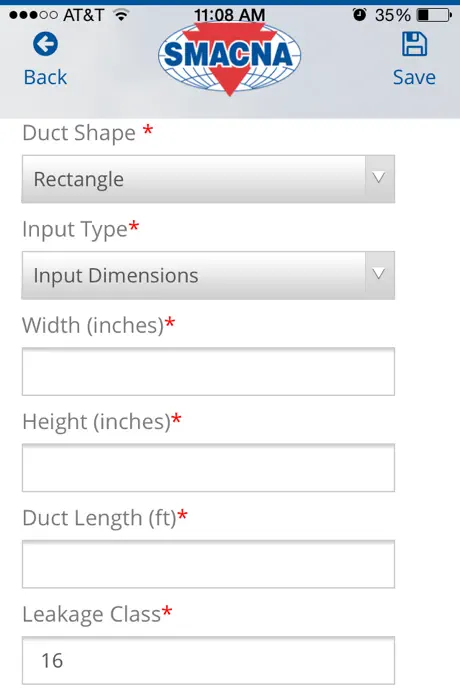
Task: Click the Back text label
Action: 45,77
